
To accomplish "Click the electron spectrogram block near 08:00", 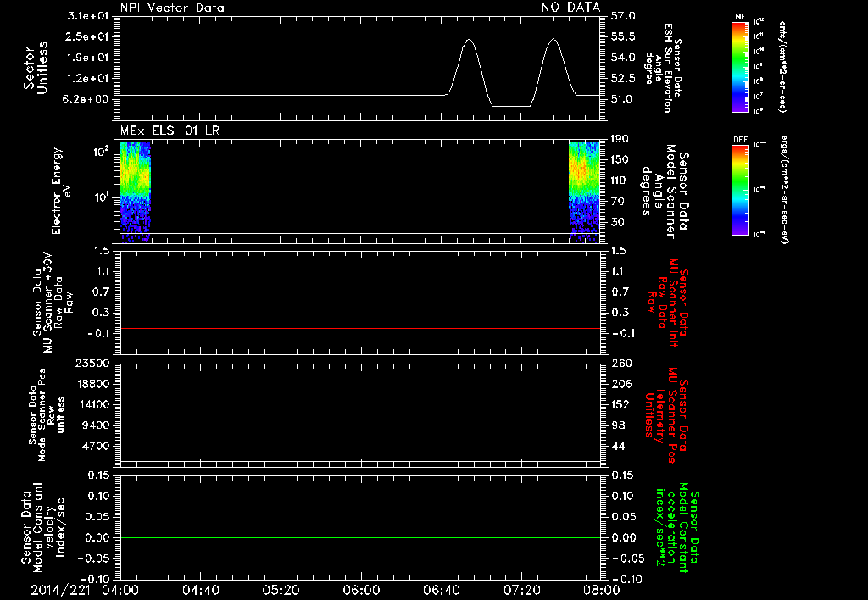I will [585, 192].
